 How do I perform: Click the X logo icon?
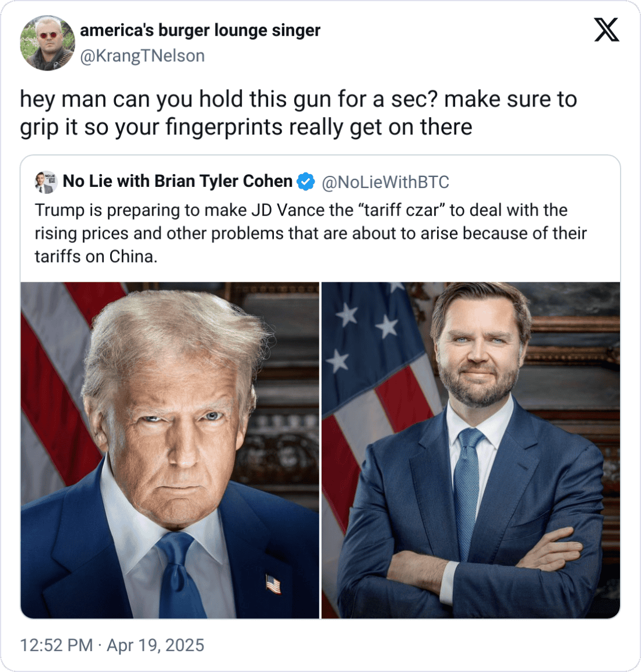(x=606, y=30)
